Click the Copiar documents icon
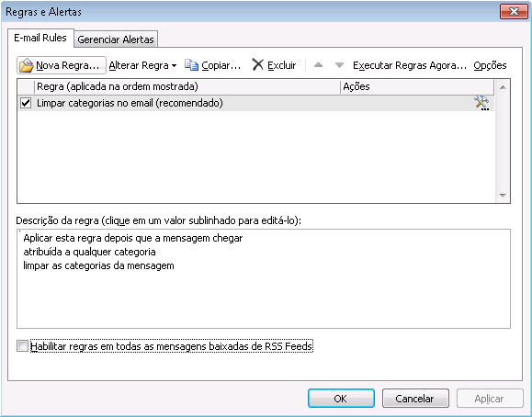 191,65
